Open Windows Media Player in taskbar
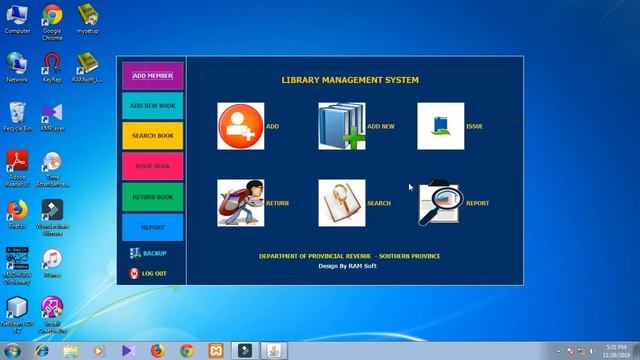 pyautogui.click(x=99, y=351)
